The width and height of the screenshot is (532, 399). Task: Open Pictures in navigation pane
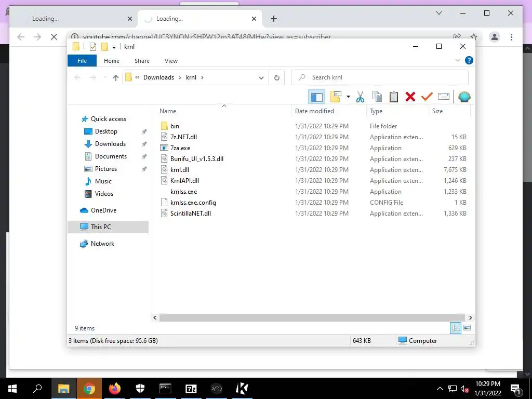(106, 169)
